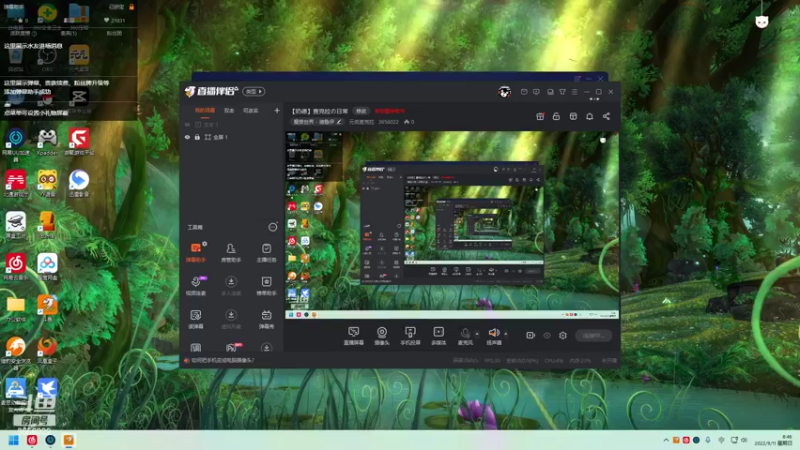Edit the stream category tag with pencil

(317, 122)
